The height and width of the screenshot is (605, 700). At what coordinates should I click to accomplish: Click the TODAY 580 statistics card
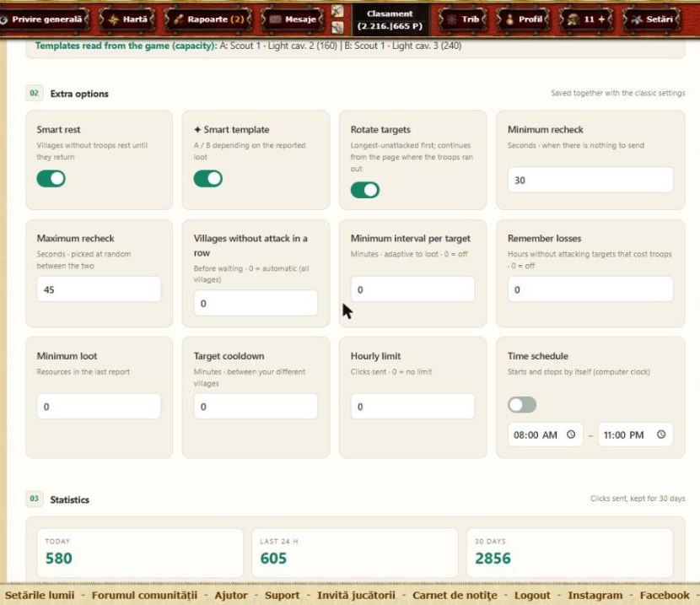point(140,553)
